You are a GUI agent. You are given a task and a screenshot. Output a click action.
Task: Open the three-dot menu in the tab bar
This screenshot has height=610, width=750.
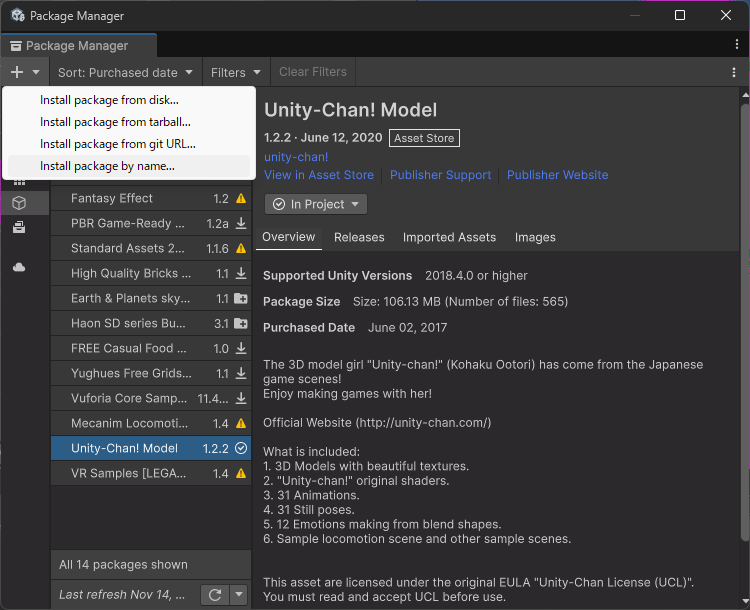point(737,45)
